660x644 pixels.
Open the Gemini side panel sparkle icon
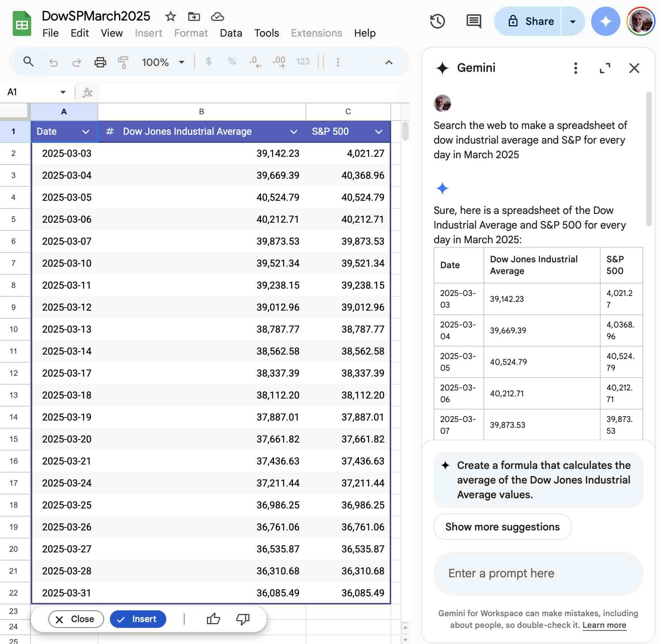pos(605,21)
